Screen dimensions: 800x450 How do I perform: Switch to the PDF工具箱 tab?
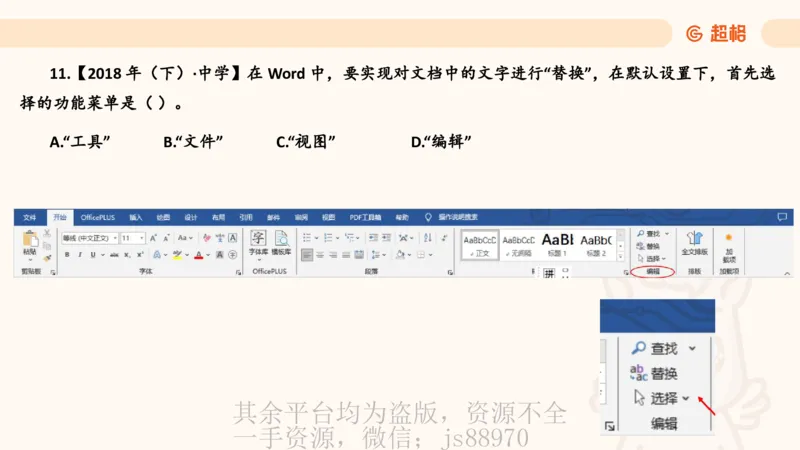(x=365, y=217)
